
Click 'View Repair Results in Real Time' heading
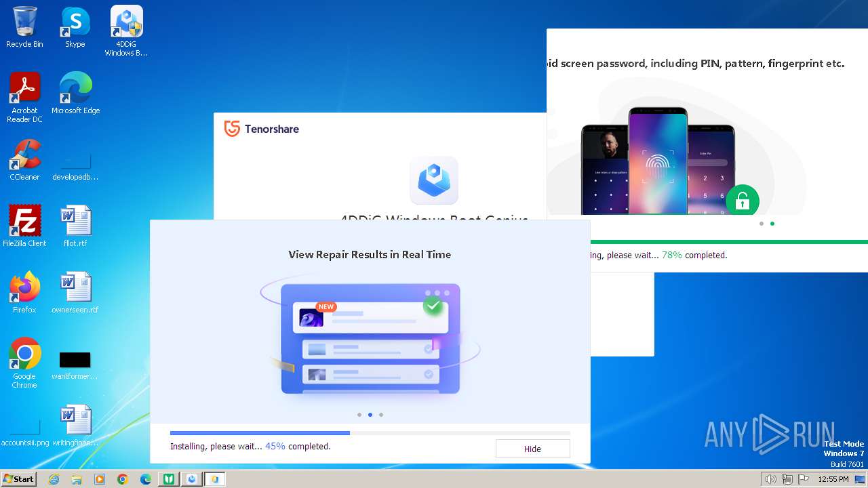(x=370, y=255)
